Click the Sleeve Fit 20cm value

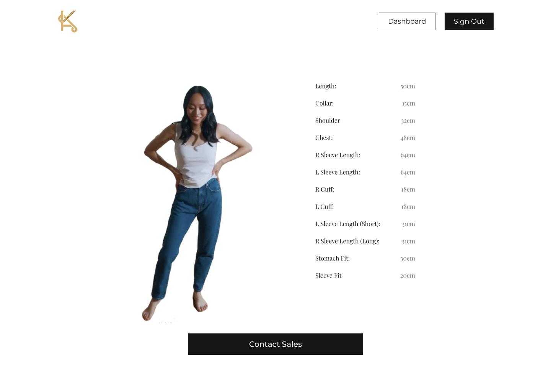pyautogui.click(x=408, y=276)
